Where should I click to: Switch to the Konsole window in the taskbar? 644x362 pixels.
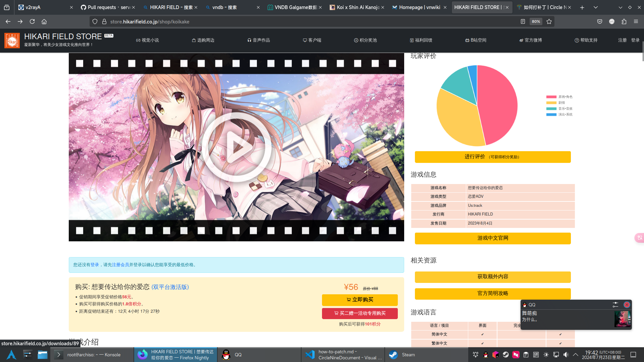click(92, 355)
